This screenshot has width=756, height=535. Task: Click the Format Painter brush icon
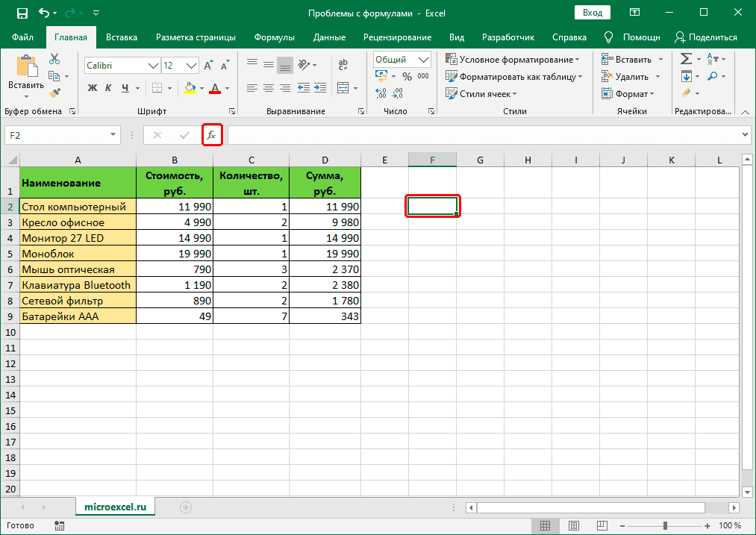54,92
